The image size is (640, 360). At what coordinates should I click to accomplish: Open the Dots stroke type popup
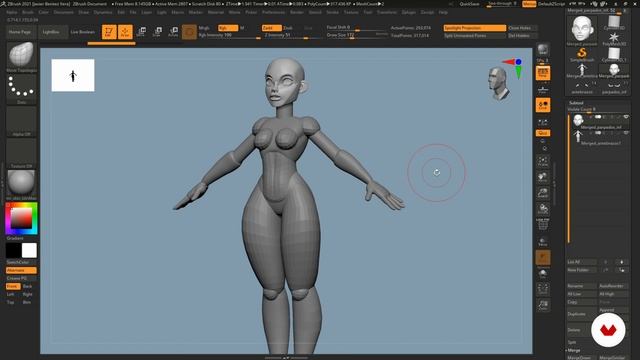click(21, 87)
